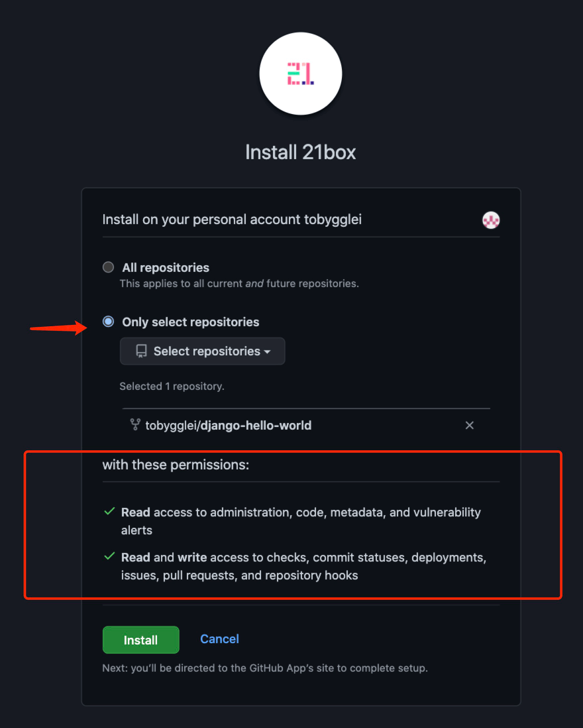
Task: Click the 21box app logo
Action: (x=301, y=73)
